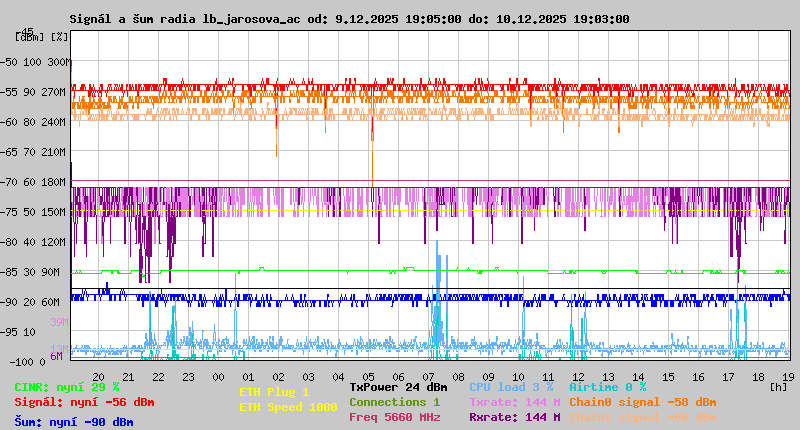Click the '-95 10' y-axis label
800x430 pixels.
18,333
